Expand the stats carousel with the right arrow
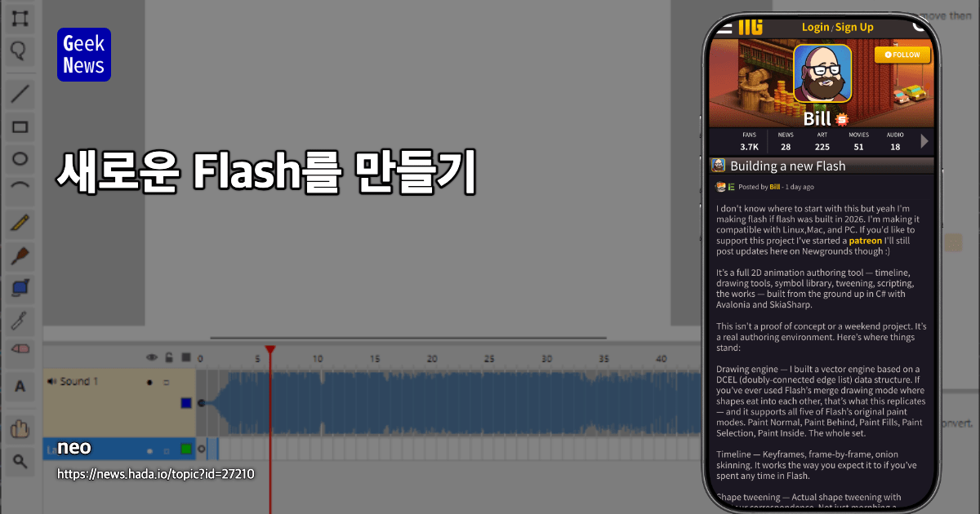The image size is (980, 514). tap(924, 140)
